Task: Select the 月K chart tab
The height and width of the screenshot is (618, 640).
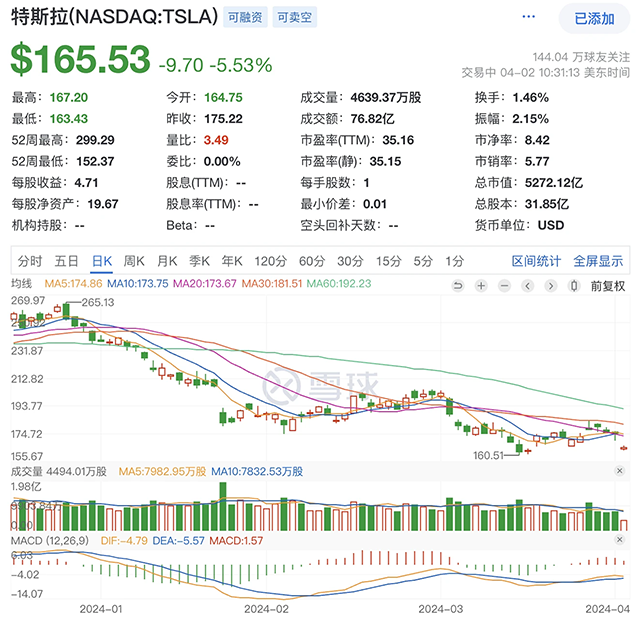Action: coord(167,261)
